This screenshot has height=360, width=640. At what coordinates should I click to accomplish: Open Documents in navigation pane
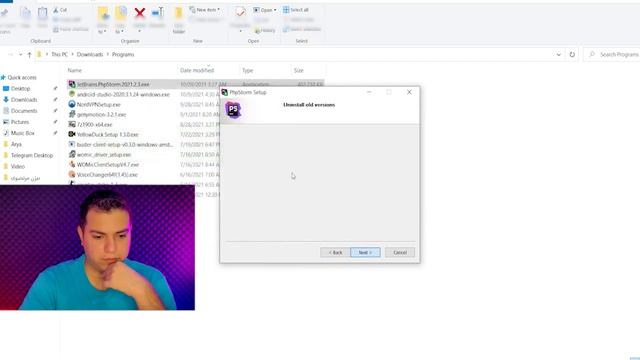click(24, 111)
